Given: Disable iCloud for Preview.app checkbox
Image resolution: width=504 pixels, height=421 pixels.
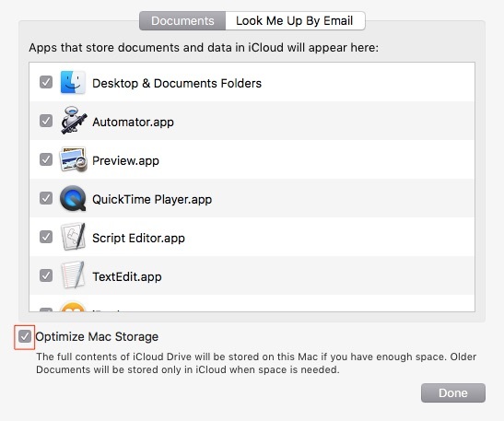Looking at the screenshot, I should pos(46,159).
